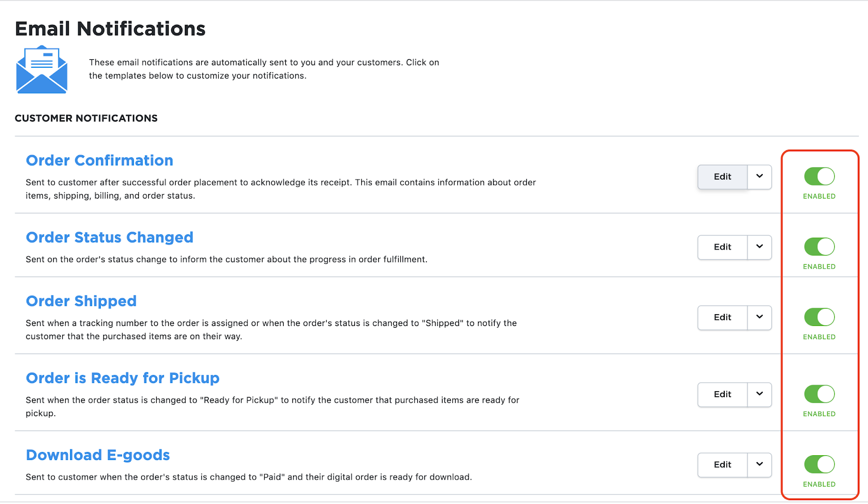
Task: Click the CUSTOMER NOTIFICATIONS section heading
Action: tap(86, 118)
